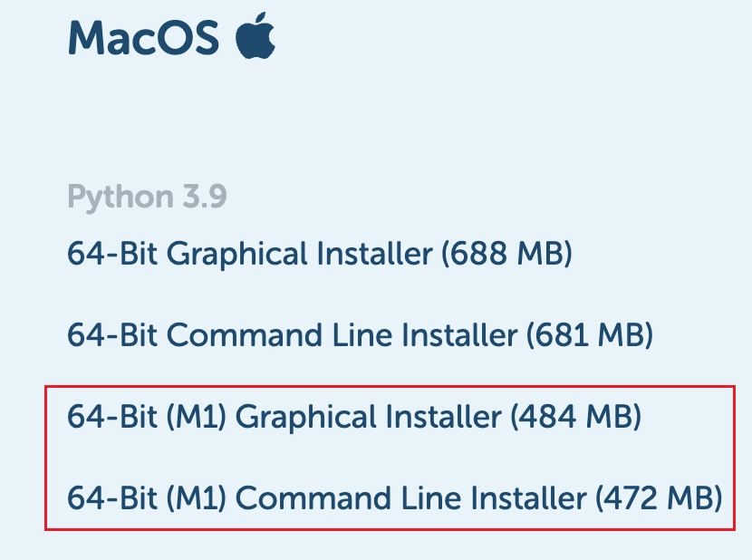Viewport: 752px width, 560px height.
Task: Pick the 484 MB M1 graphical download
Action: click(x=353, y=417)
